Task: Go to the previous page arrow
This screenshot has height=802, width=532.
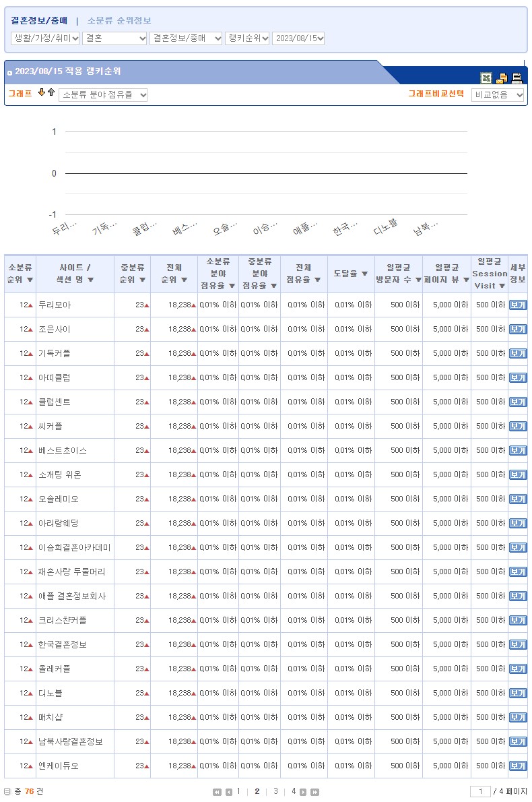Action: [x=228, y=792]
